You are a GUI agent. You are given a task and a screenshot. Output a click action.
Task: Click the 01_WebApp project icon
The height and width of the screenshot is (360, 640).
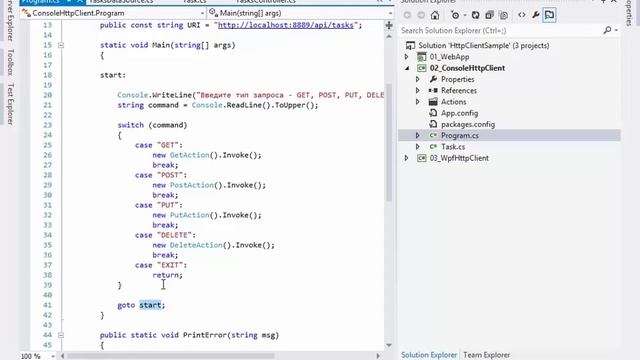[422, 57]
